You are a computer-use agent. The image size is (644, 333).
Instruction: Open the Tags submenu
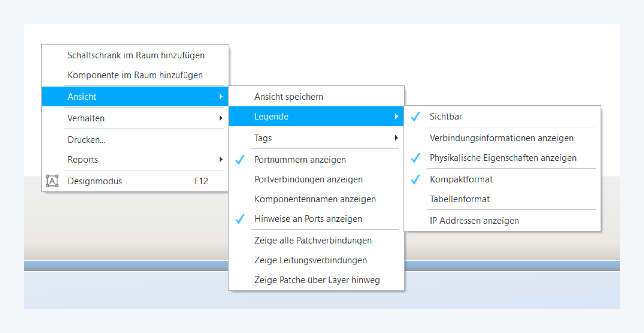(396, 138)
